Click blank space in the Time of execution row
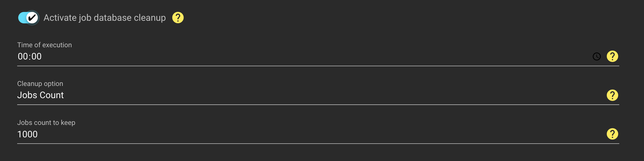The image size is (644, 161). click(x=312, y=56)
